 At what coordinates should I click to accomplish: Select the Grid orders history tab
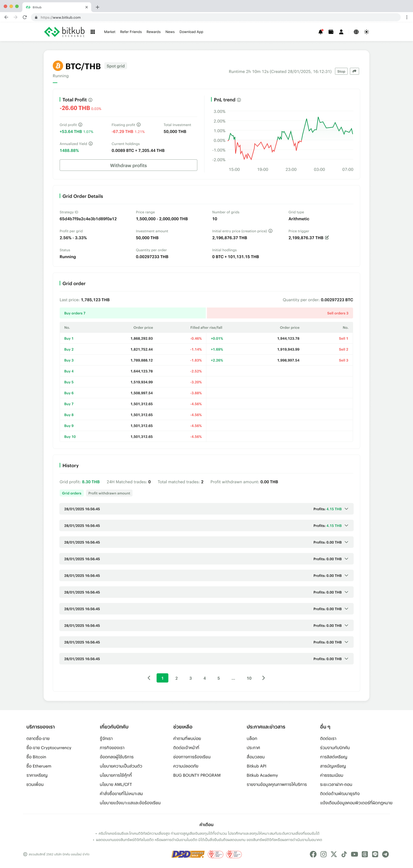tap(71, 493)
